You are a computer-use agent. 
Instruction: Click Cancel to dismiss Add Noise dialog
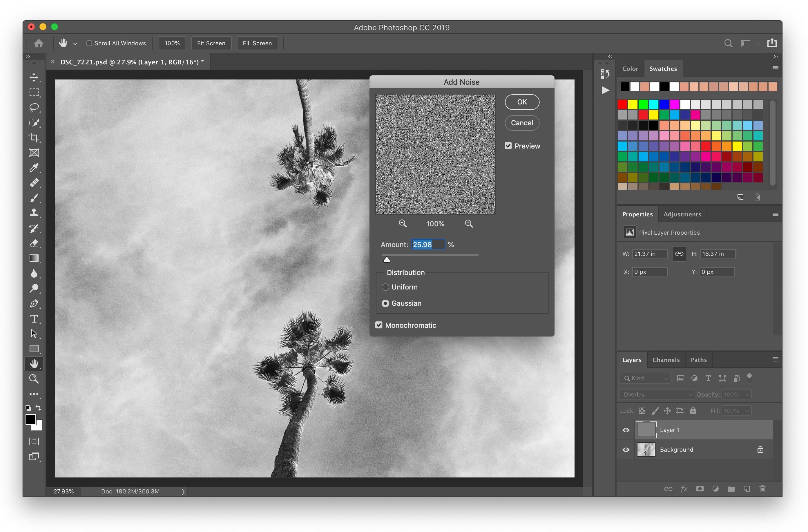521,123
